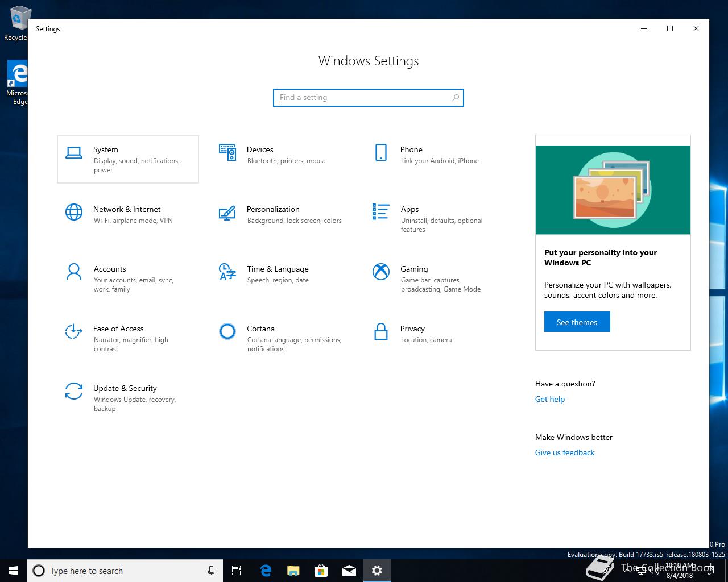Click 'Your accounts, email, sync' description

(133, 285)
